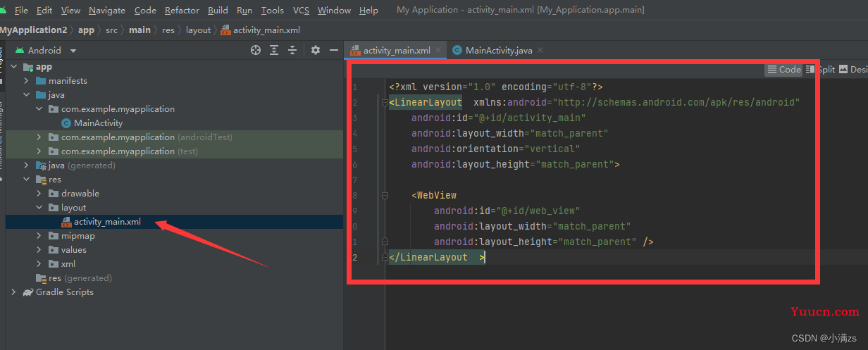Select activity_main.xml in project tree

(107, 222)
